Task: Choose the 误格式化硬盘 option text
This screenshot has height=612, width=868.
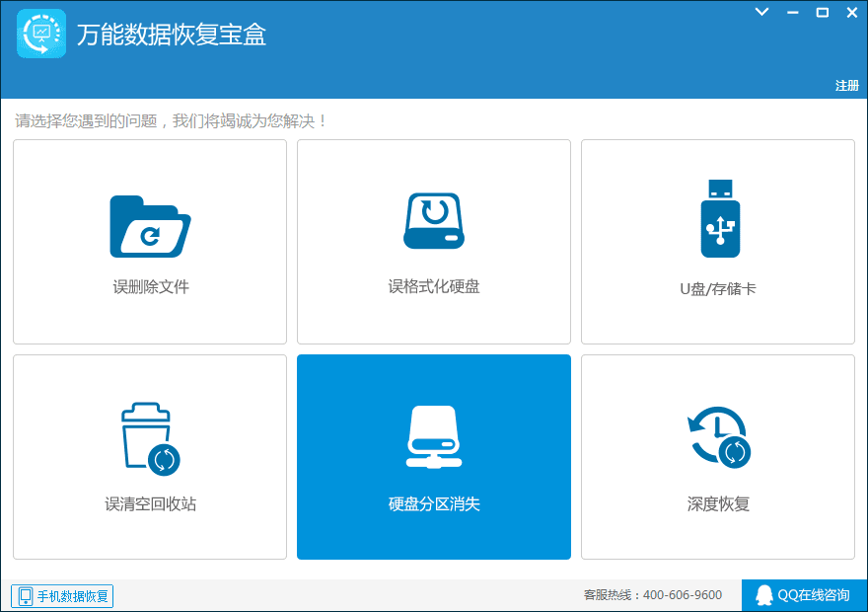Action: 433,286
